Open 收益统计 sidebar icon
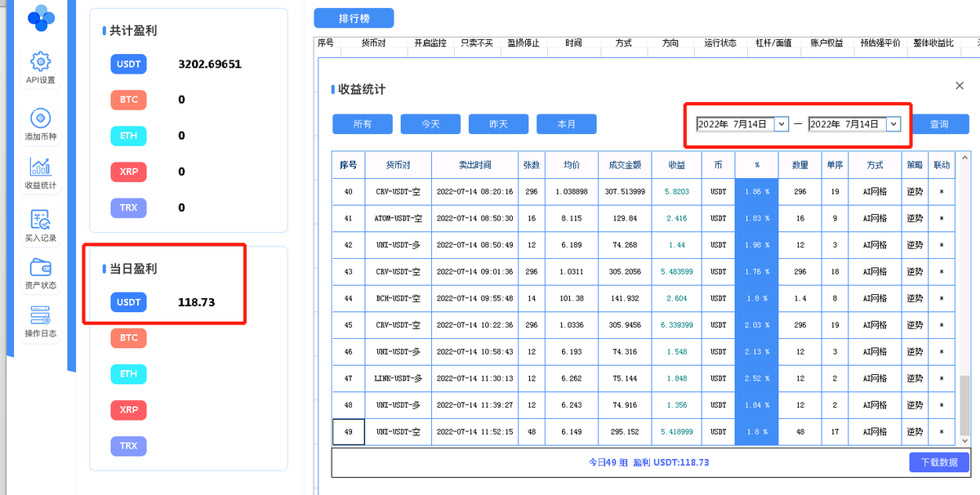Image resolution: width=980 pixels, height=495 pixels. [x=40, y=173]
